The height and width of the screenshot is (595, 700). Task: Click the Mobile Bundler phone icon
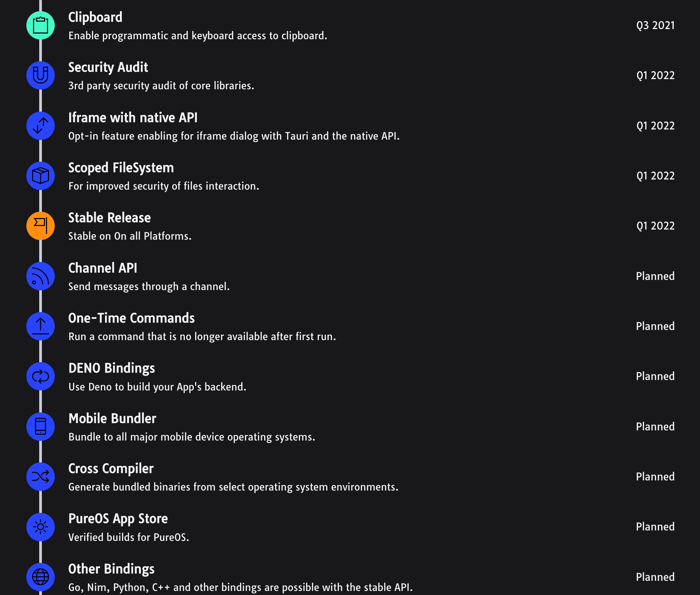40,426
